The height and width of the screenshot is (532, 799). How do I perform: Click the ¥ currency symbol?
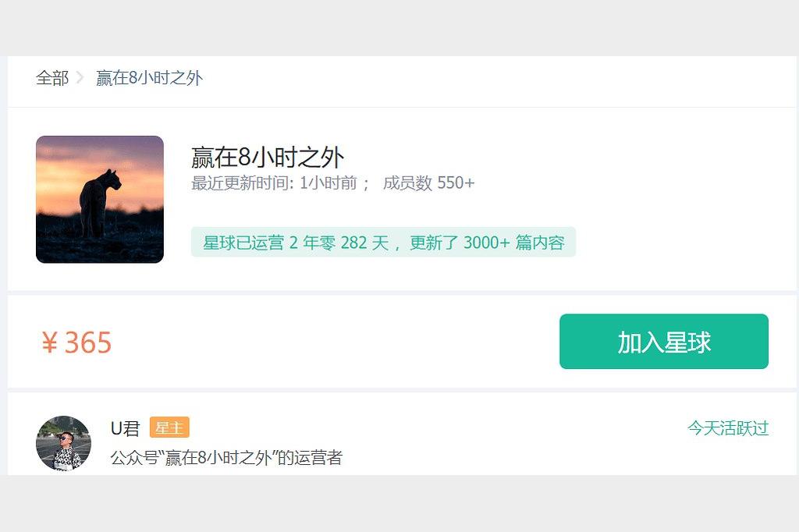pyautogui.click(x=49, y=342)
